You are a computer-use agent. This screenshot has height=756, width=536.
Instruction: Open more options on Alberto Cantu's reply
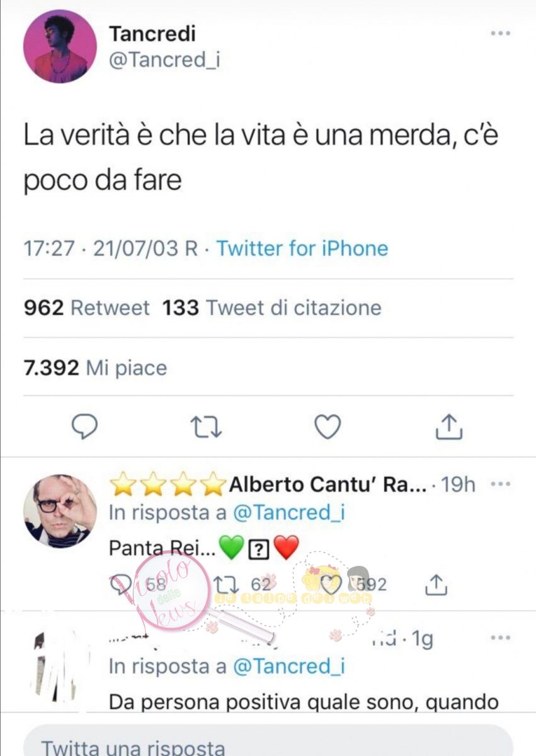point(500,484)
